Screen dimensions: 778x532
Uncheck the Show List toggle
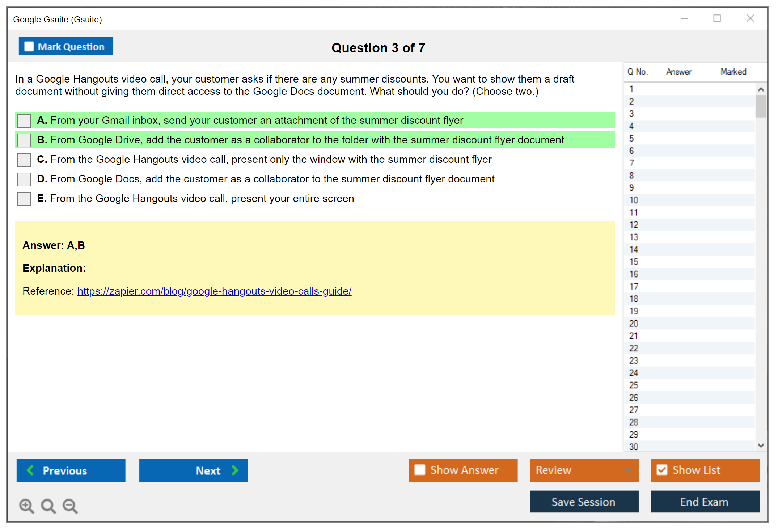(x=662, y=470)
